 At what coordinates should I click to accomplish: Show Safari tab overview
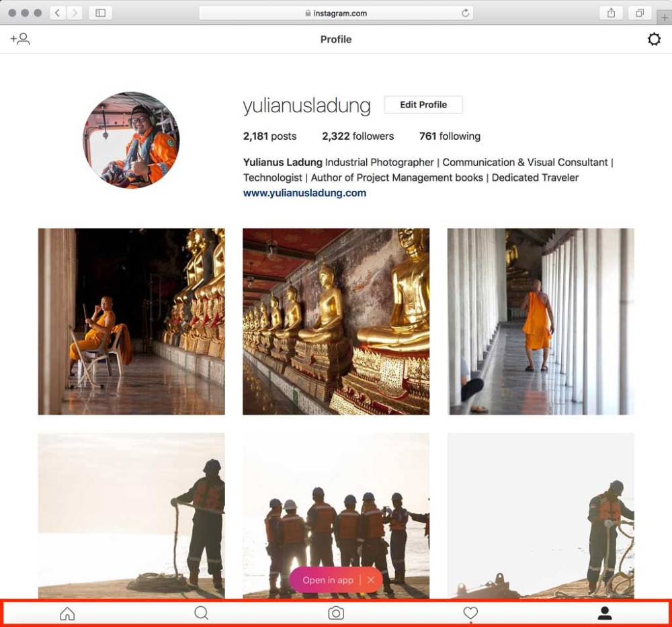coord(640,13)
